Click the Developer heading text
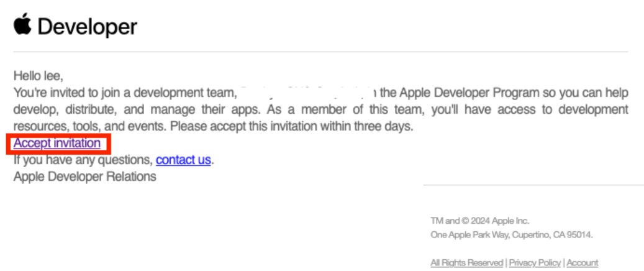This screenshot has width=644, height=271. click(88, 27)
